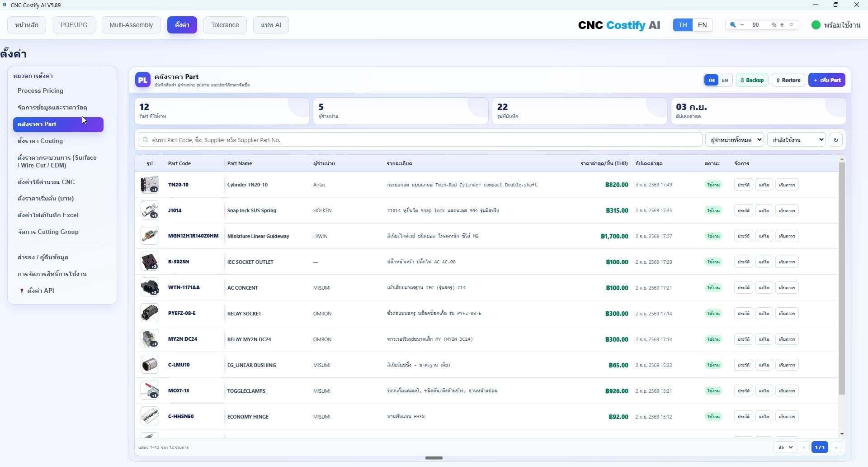Screen dimensions: 868x467
Task: Switch to the Tolerance tab
Action: [x=225, y=25]
